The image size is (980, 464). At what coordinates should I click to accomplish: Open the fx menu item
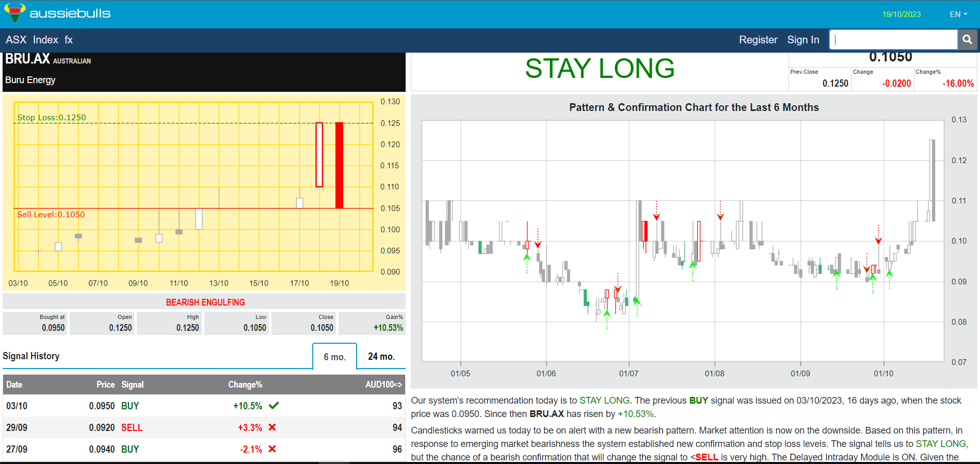[69, 40]
